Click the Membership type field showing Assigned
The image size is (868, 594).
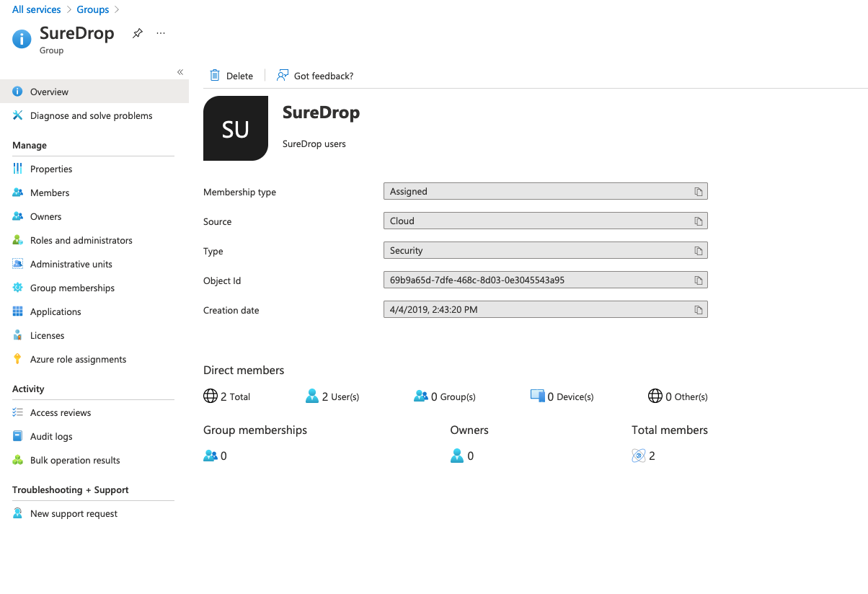546,191
